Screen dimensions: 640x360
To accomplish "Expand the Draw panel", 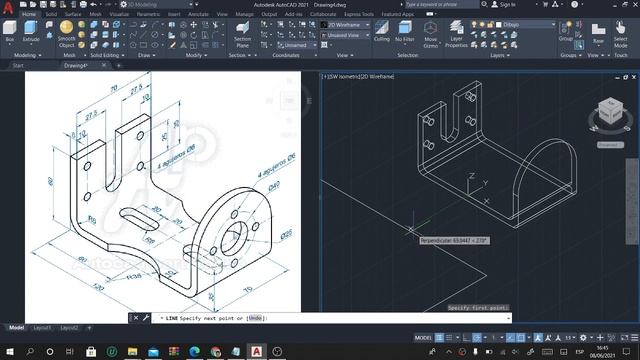I will (147, 55).
